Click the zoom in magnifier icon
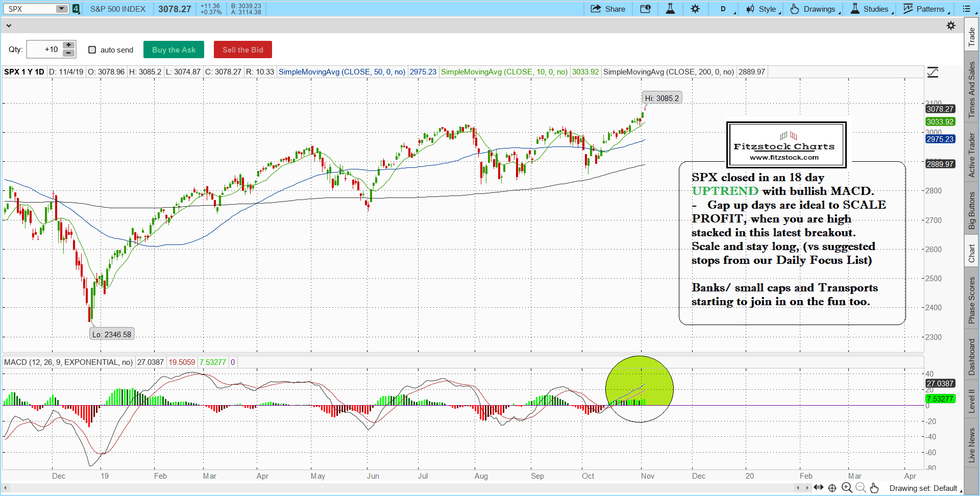 (x=847, y=488)
